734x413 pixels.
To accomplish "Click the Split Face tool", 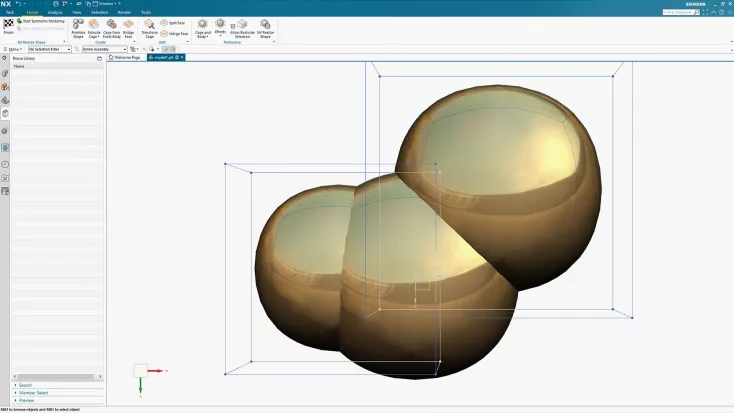I will [x=173, y=22].
